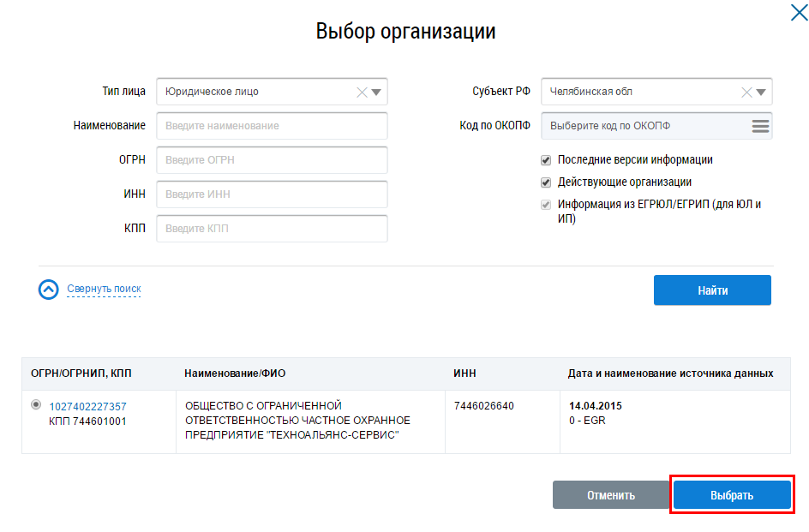Toggle Последние версии информации checkbox

click(x=546, y=160)
